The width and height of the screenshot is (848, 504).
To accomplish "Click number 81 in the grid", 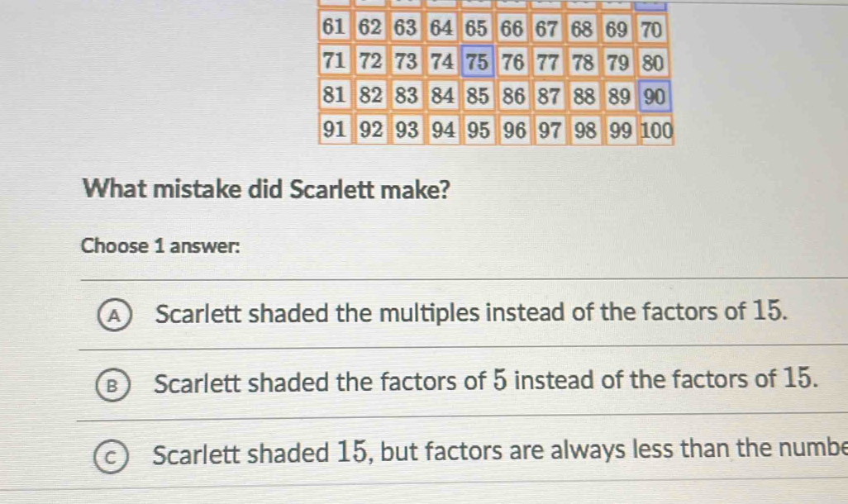I will [334, 94].
